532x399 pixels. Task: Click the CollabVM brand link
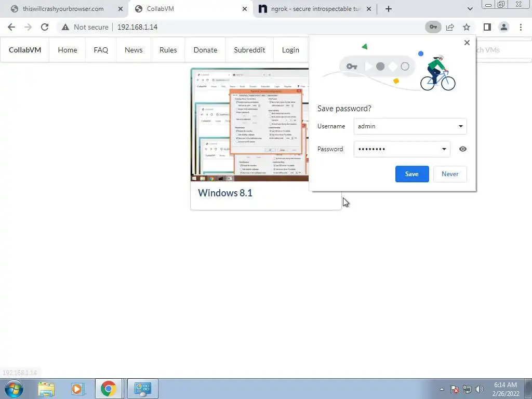[x=25, y=50]
